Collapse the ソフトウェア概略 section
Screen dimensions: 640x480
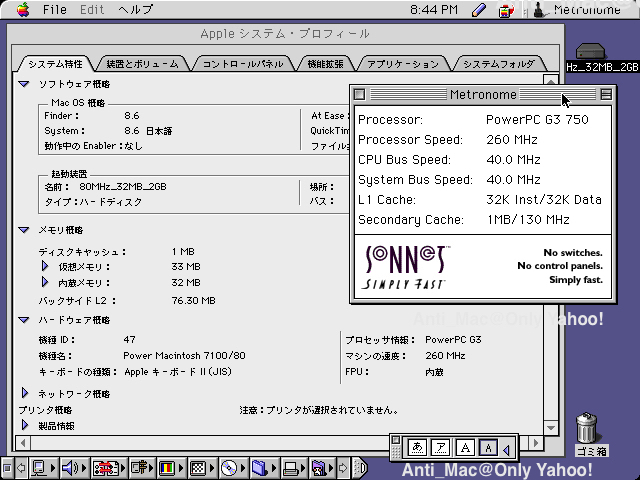(24, 84)
